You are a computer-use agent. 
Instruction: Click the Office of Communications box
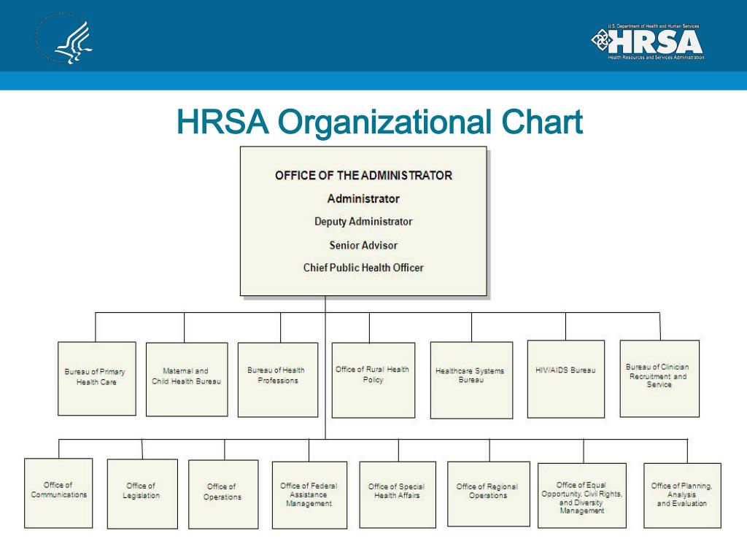(58, 494)
